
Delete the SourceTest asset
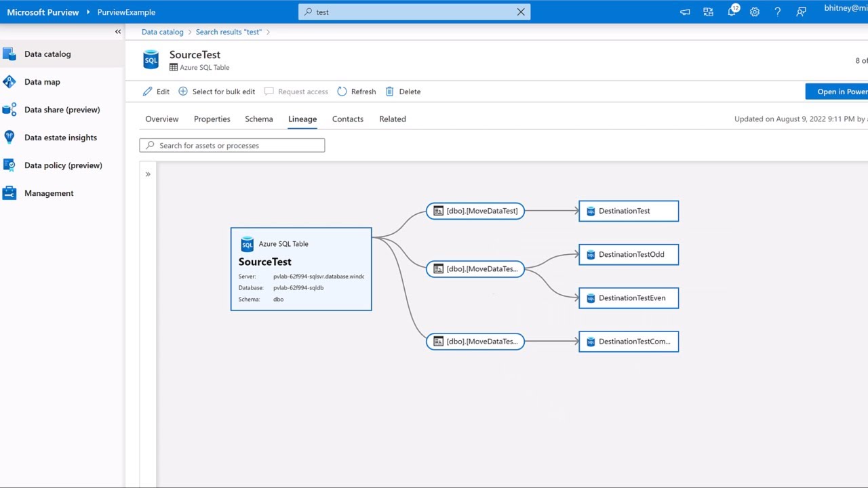click(x=403, y=91)
